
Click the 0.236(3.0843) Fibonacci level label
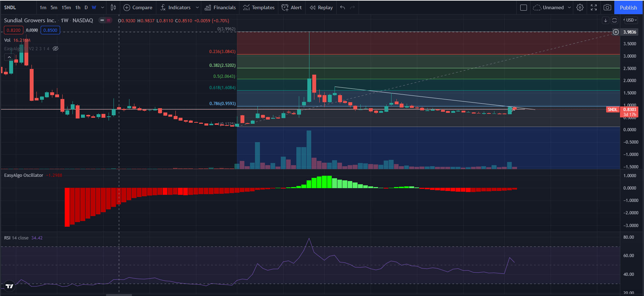[x=222, y=52]
